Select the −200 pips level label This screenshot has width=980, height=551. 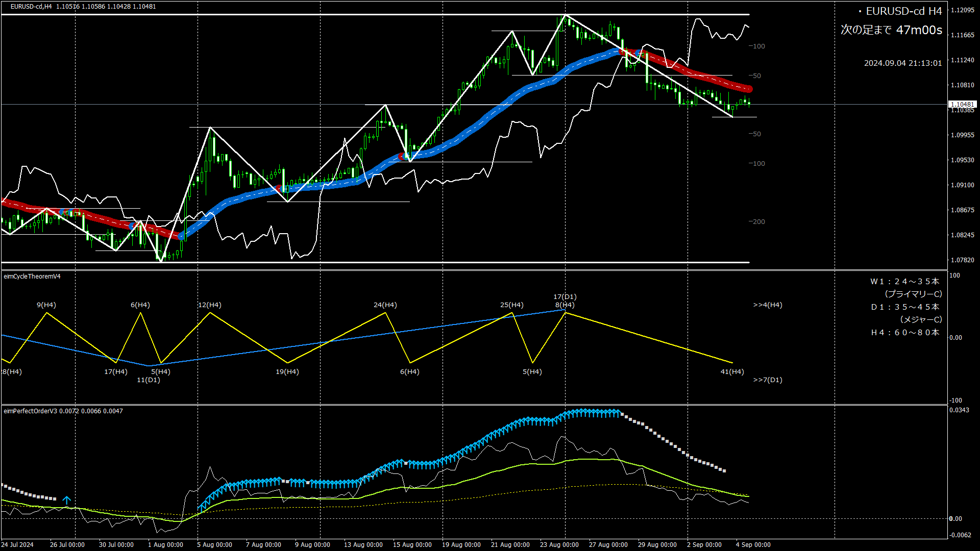(757, 222)
